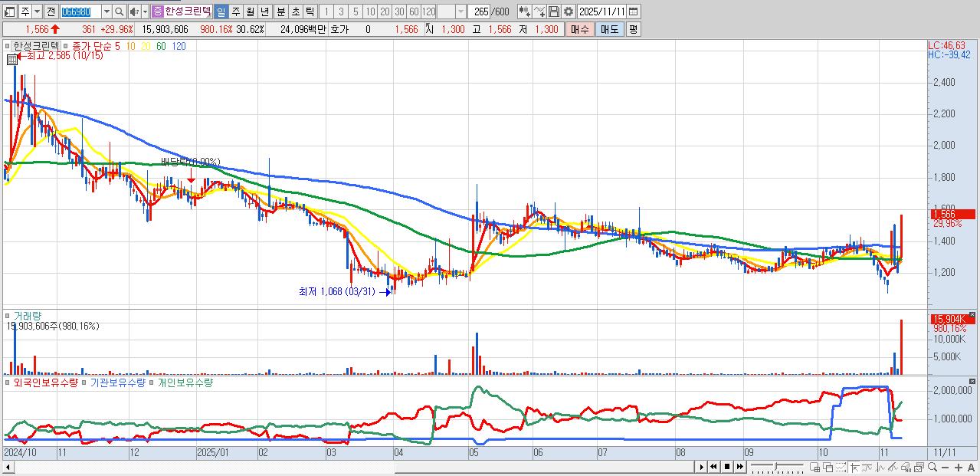The image size is (980, 476).
Task: Open the chart settings gear icon
Action: (x=569, y=11)
